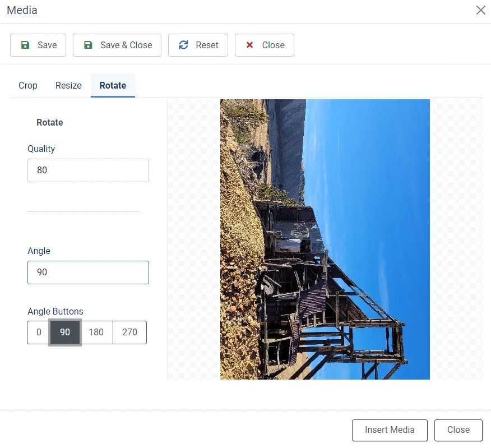Click the Insert Media button

390,430
